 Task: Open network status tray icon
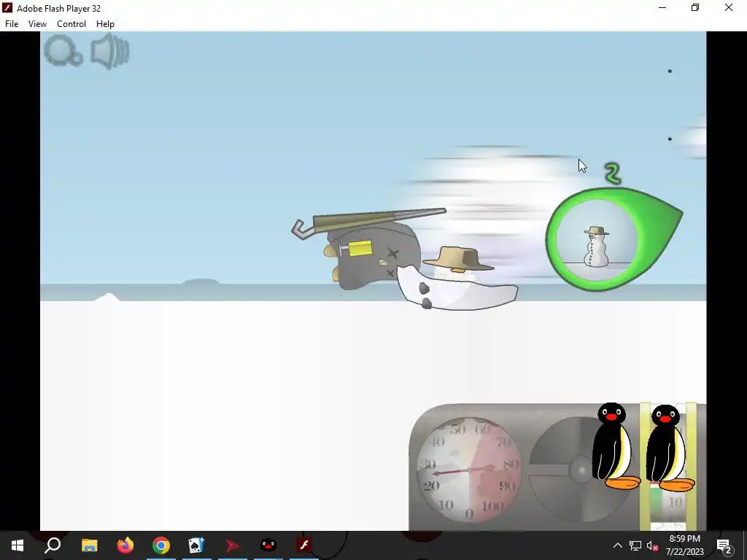[x=635, y=545]
